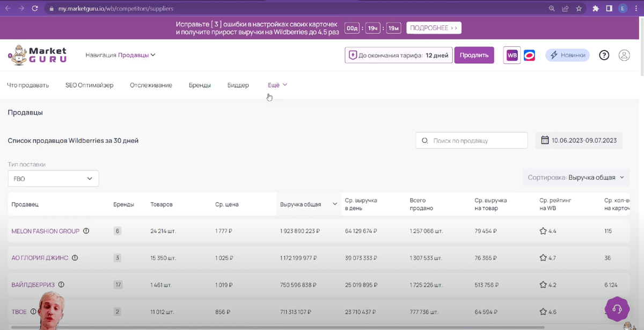Open the Отслеживание menu item
The height and width of the screenshot is (330, 644).
[x=151, y=85]
